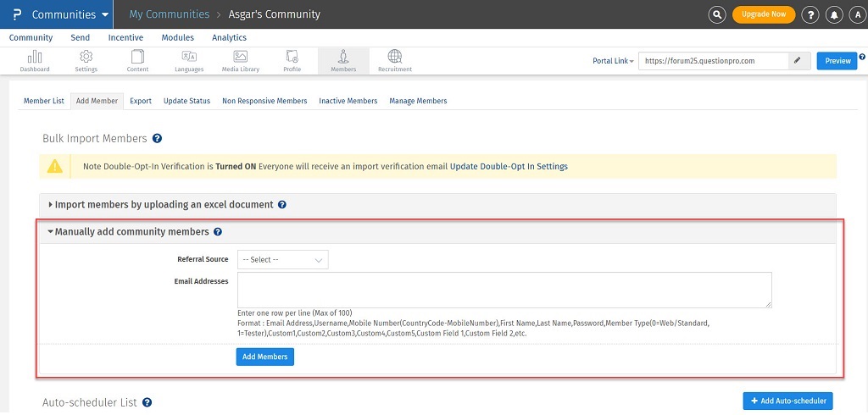Go to the Content icon
868x415 pixels.
[x=137, y=57]
